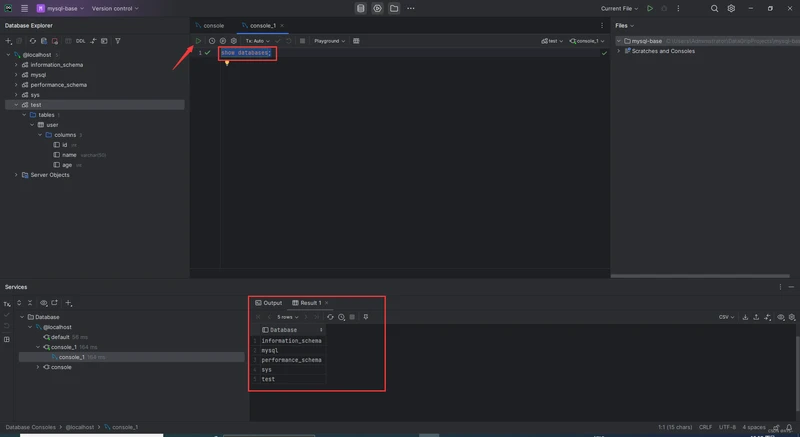Pin the Result 1 tab with pin icon
This screenshot has height=437, width=800.
[366, 317]
